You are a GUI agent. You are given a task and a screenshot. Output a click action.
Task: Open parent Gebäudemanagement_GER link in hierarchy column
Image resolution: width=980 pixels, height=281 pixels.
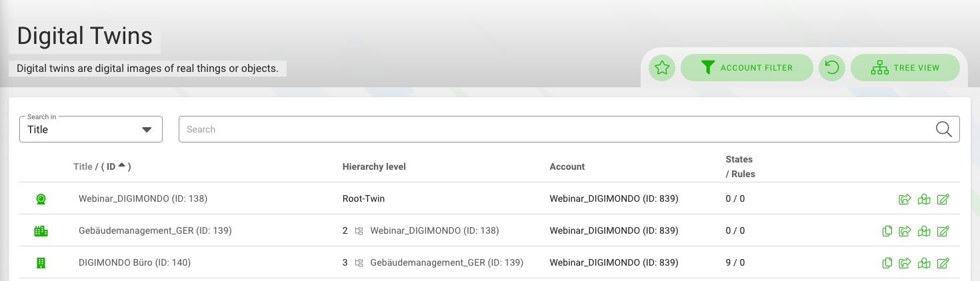(446, 263)
